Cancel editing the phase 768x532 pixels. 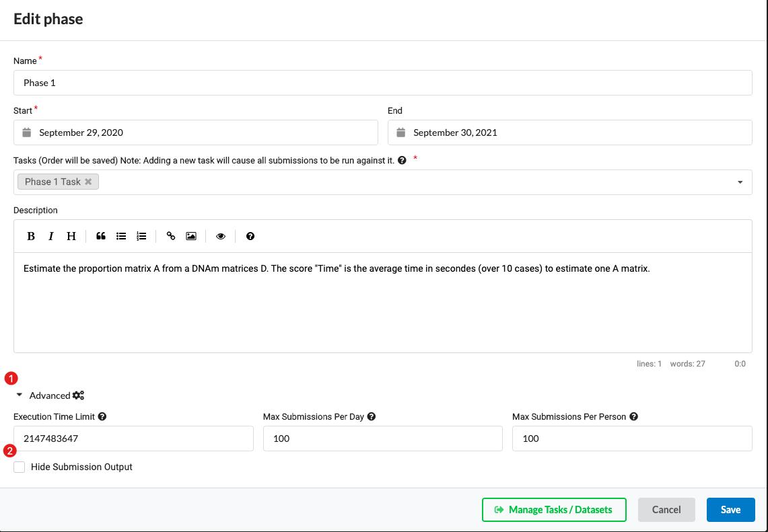click(x=666, y=510)
